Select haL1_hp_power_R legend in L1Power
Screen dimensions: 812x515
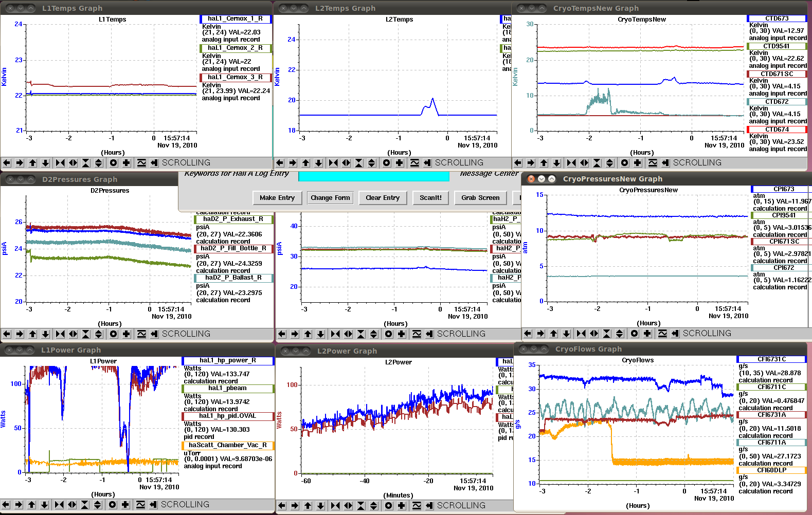228,361
